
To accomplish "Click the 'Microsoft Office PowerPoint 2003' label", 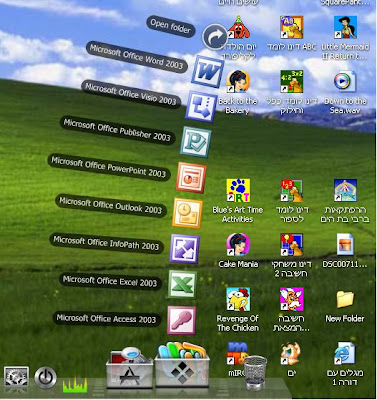I will [x=109, y=168].
